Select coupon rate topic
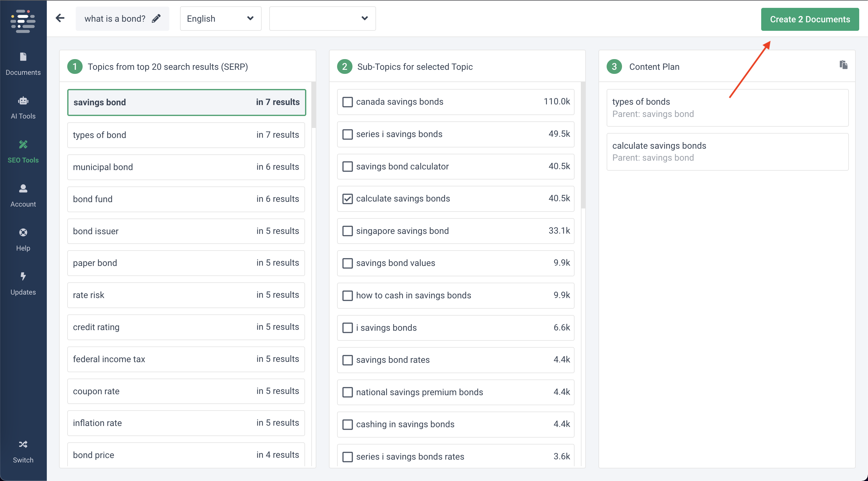 point(186,391)
